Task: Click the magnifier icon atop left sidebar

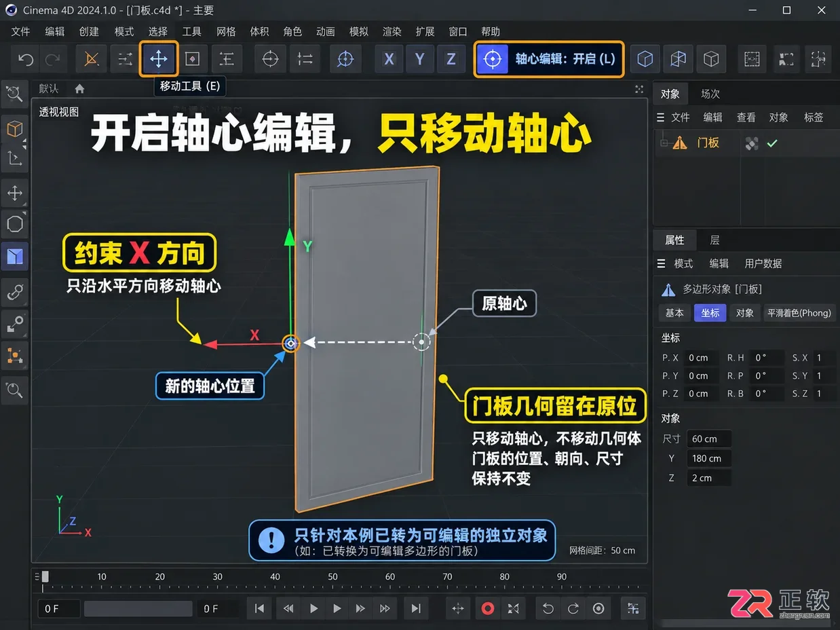Action: (14, 94)
